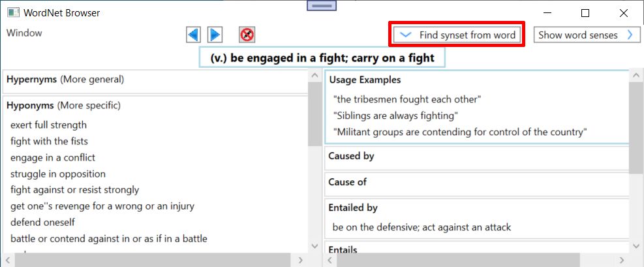
Task: Click the right-arrow of the left horizontal scrollbar
Action: pos(301,260)
